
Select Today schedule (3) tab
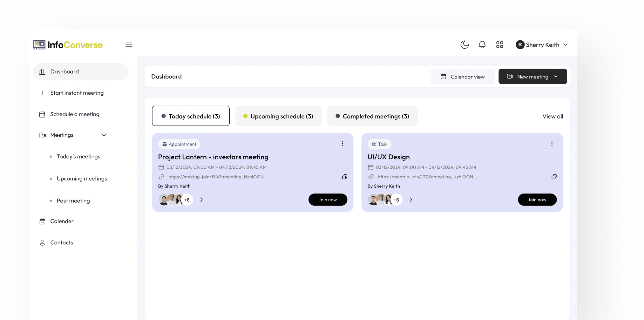(x=191, y=116)
